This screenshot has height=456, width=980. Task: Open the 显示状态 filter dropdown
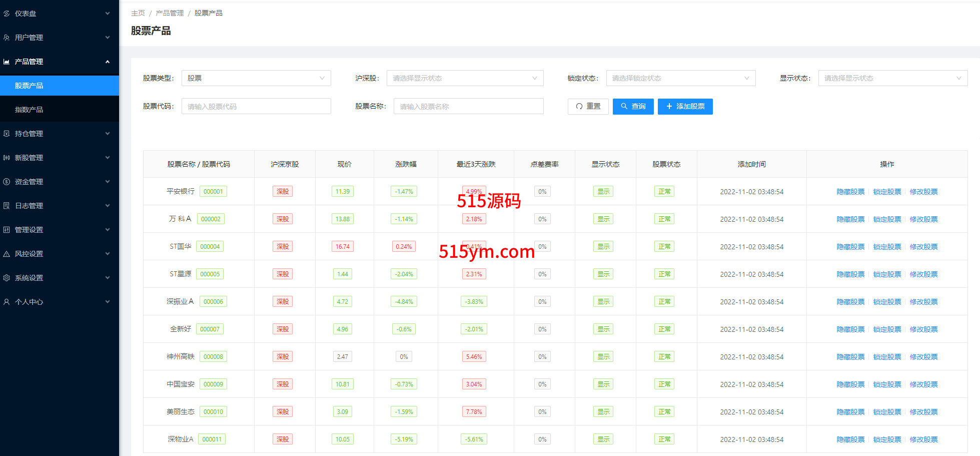pos(892,78)
